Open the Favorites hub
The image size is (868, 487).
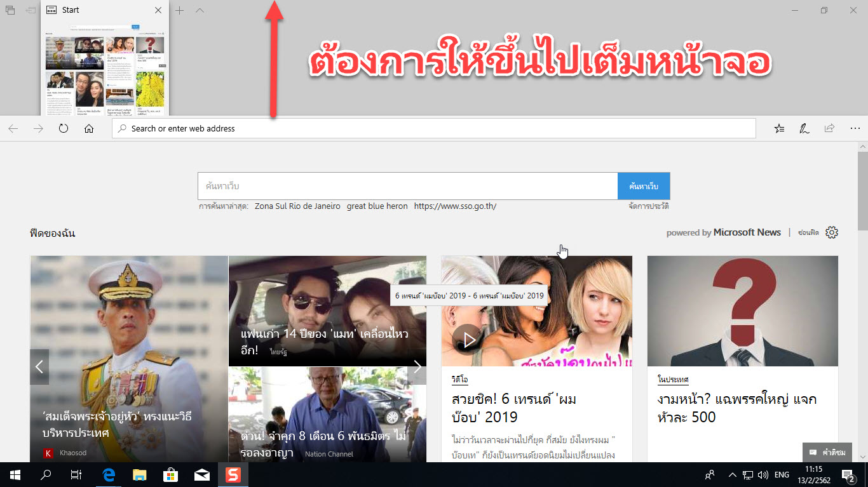coord(779,128)
